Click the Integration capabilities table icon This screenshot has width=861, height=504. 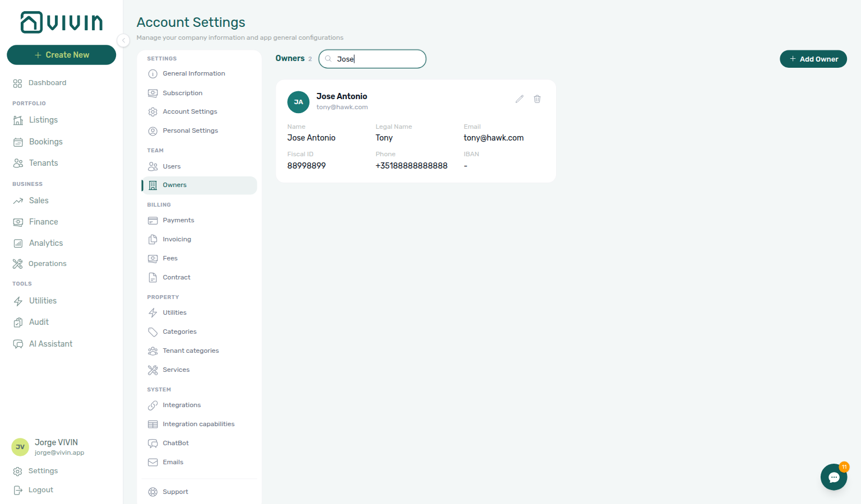tap(152, 424)
